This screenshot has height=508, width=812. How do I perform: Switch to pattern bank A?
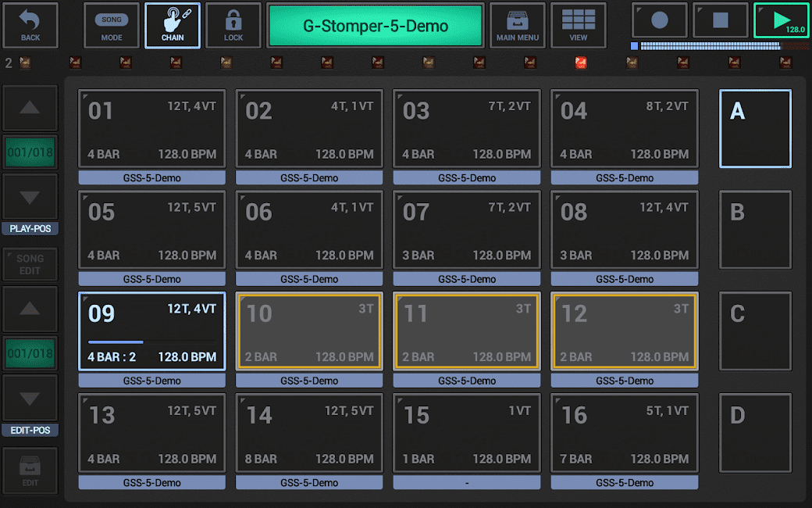pyautogui.click(x=755, y=128)
